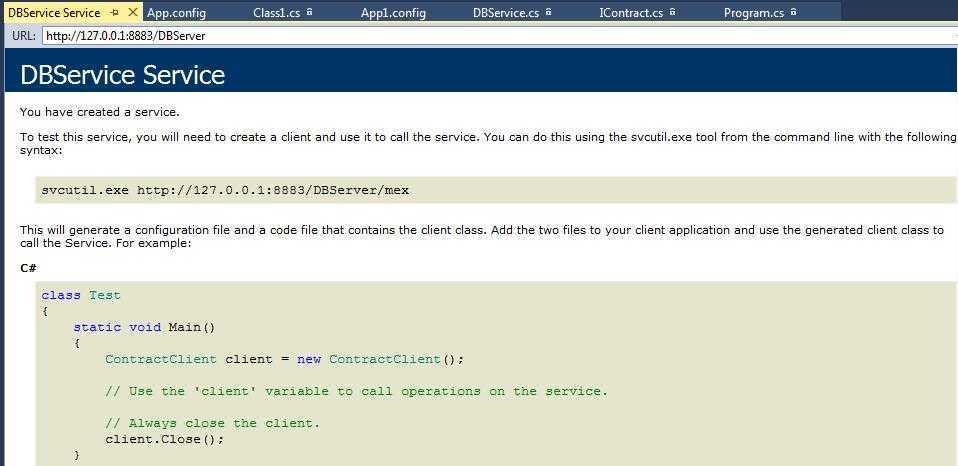Viewport: 958px width, 466px height.
Task: Click the 'Use the client variable' comment line
Action: click(357, 391)
